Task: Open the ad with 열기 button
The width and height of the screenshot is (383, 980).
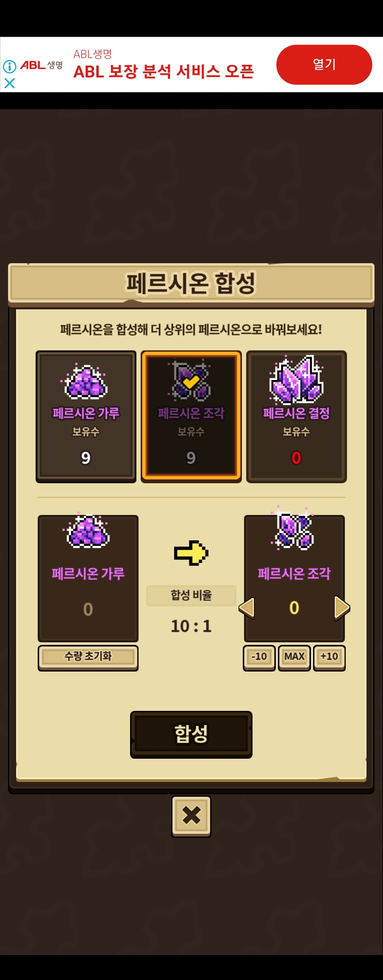Action: pyautogui.click(x=324, y=65)
